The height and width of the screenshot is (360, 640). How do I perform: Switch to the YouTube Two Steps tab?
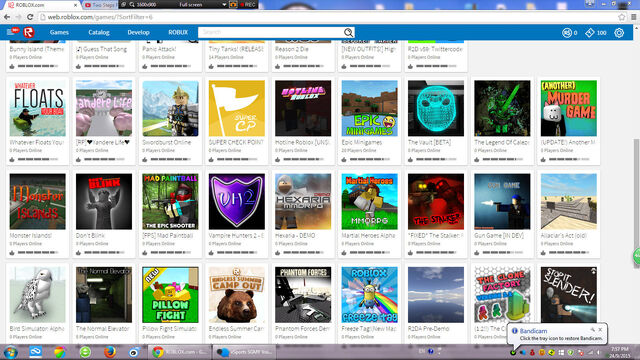100,5
